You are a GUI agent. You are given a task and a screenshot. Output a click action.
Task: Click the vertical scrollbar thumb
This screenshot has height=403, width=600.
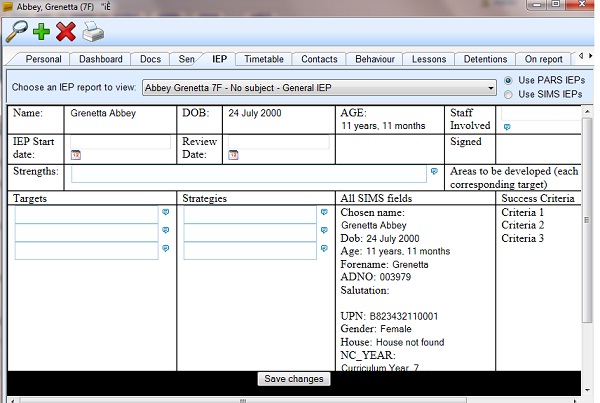(587, 220)
